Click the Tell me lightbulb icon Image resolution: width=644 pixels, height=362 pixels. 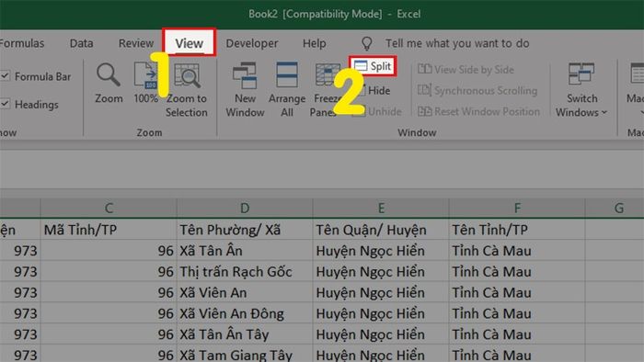point(366,43)
